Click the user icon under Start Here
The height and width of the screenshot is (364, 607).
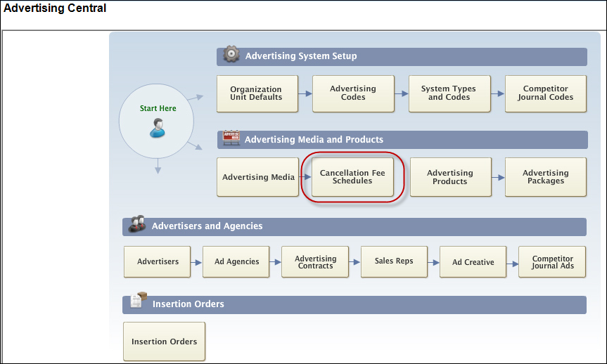[x=158, y=129]
